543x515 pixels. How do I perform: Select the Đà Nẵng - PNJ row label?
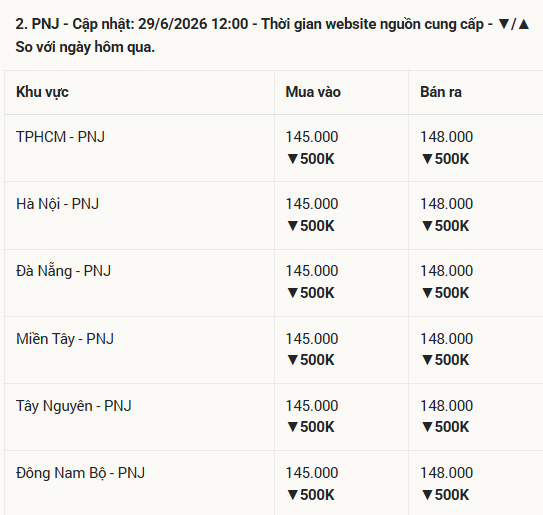pos(63,271)
